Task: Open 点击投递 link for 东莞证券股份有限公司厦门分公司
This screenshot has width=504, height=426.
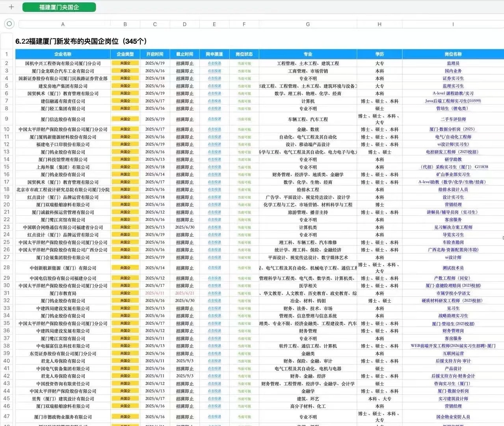Action: point(214,353)
